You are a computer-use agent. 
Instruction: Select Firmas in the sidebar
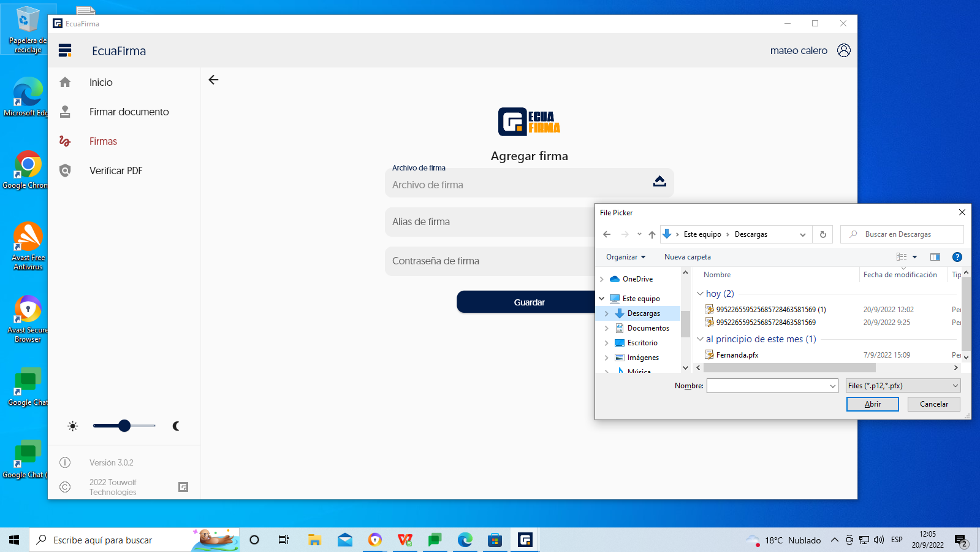(x=103, y=141)
